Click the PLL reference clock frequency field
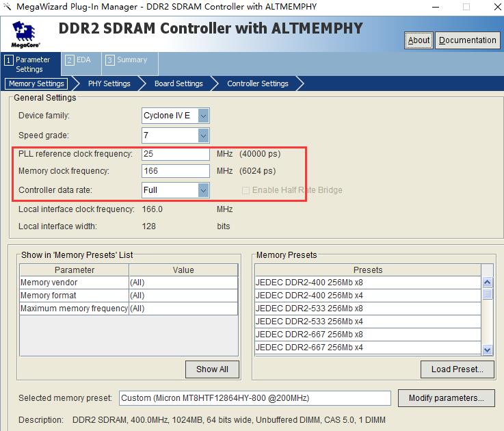Viewport: 504px width, 431px height. 176,154
